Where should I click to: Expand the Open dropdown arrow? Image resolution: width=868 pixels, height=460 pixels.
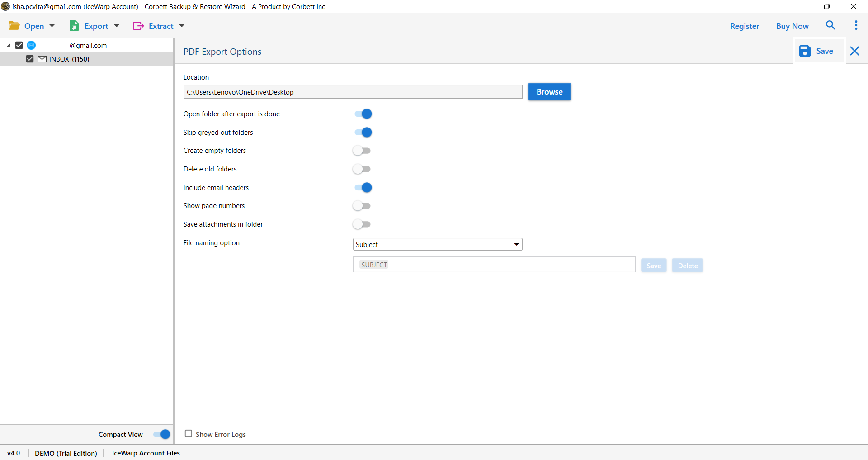click(52, 26)
